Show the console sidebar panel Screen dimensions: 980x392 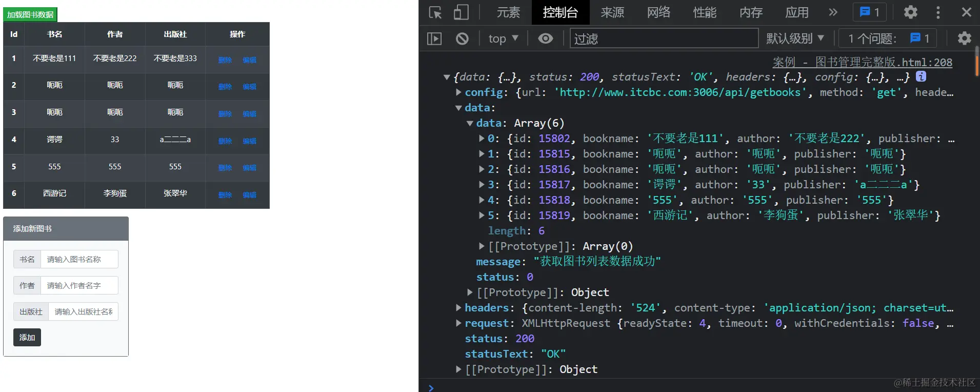[x=434, y=38]
